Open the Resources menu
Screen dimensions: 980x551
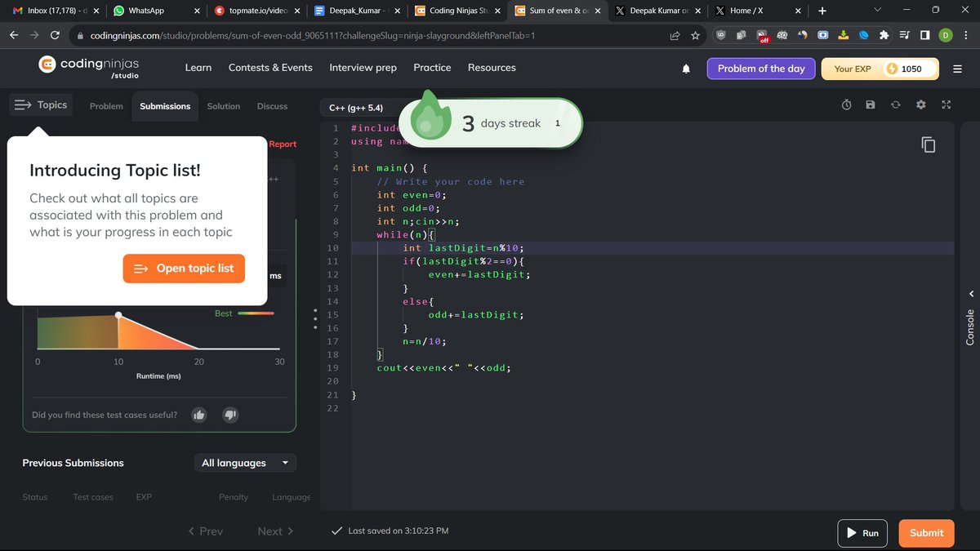492,68
